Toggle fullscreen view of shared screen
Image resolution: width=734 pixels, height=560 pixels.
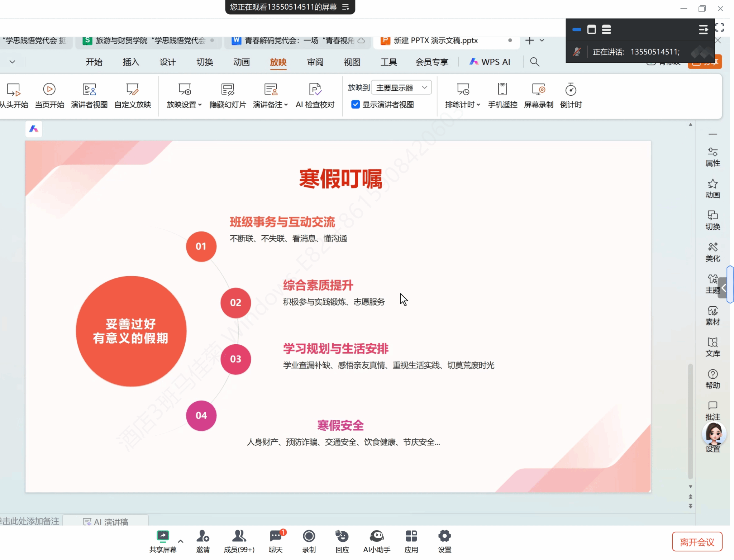pos(719,28)
